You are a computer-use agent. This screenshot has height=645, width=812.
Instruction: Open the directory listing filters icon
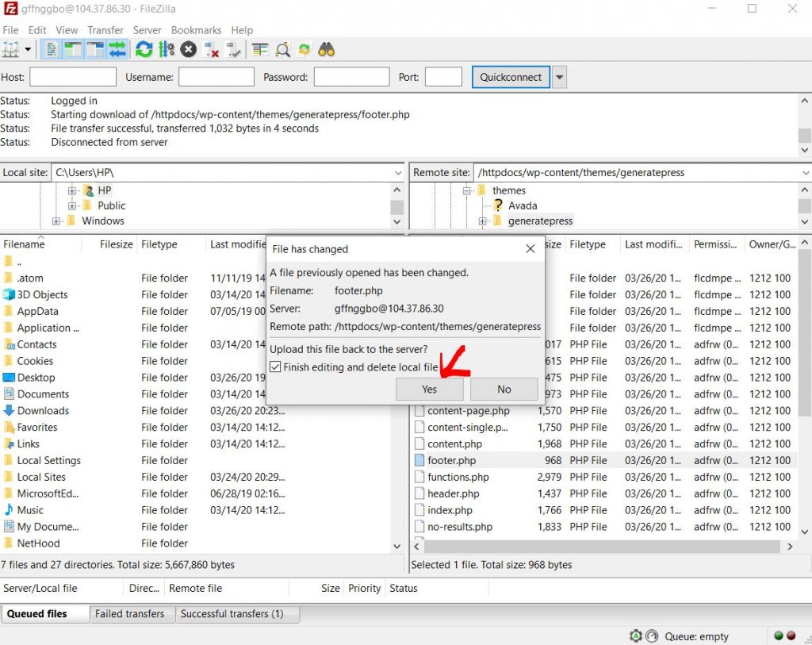[x=259, y=50]
